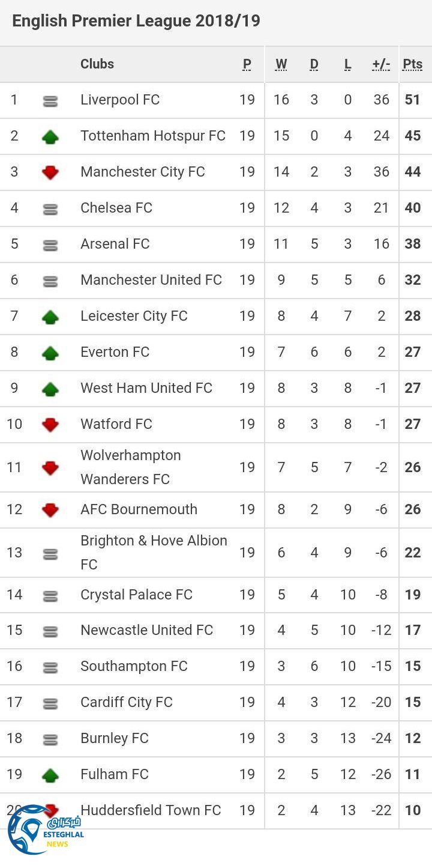Click the green up arrow beside Fulham FC
Screen dimensions: 432x868
pos(50,775)
